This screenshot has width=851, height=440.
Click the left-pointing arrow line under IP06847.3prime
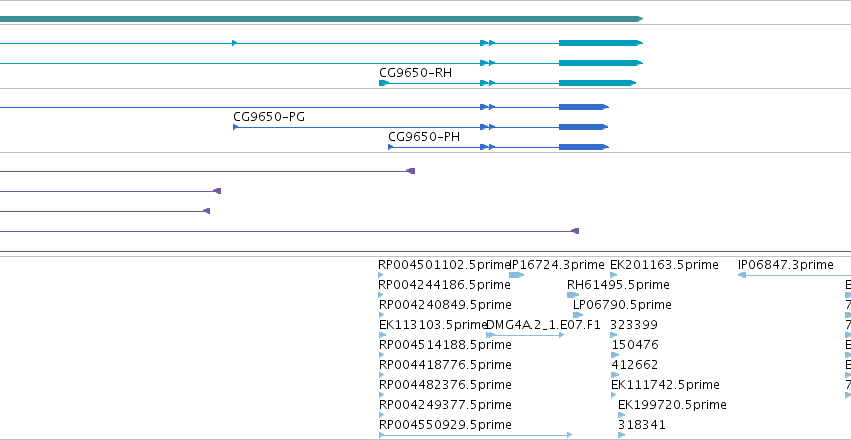tap(795, 275)
